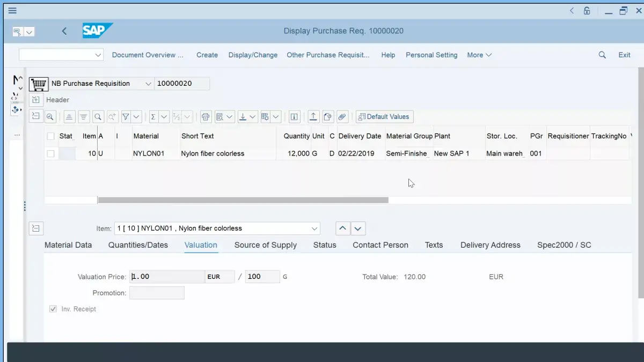Click the table's horizontal scrollbar

click(x=243, y=200)
